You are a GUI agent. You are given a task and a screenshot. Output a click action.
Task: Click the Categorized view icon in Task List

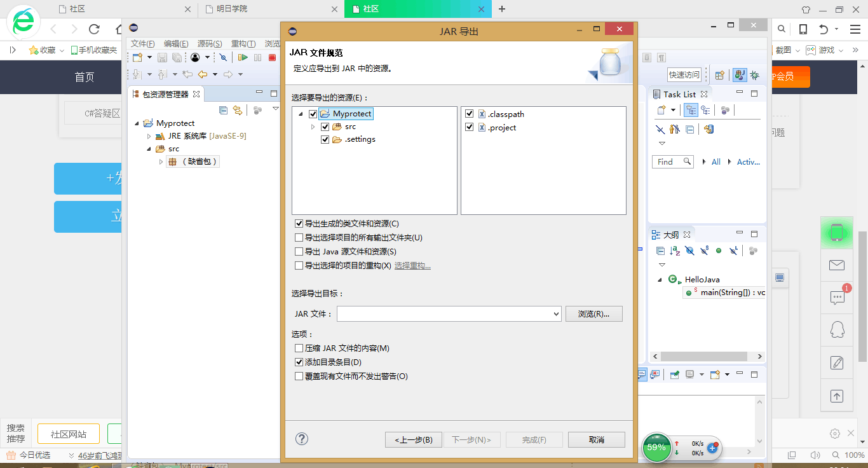691,110
